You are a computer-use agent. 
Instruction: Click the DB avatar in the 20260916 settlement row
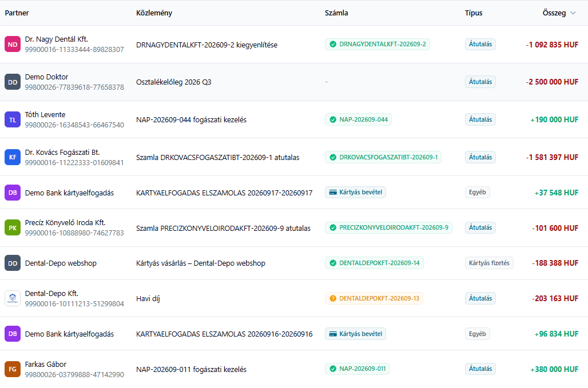(13, 334)
